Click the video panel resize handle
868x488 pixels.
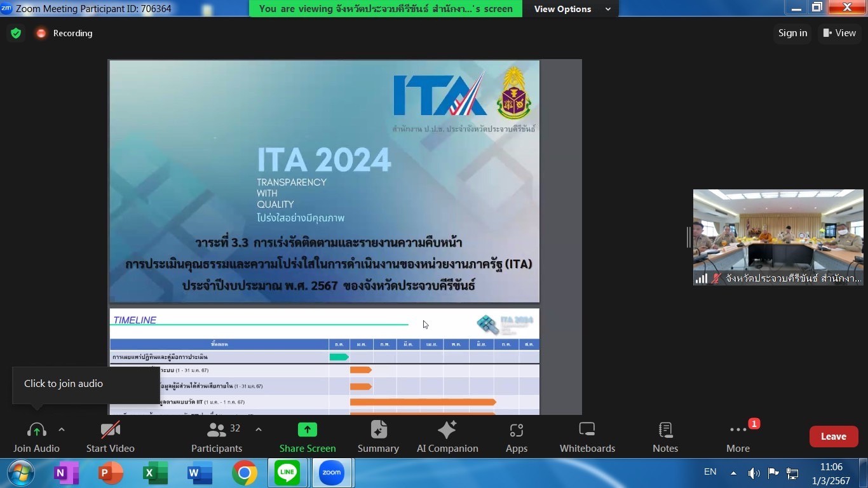(688, 237)
